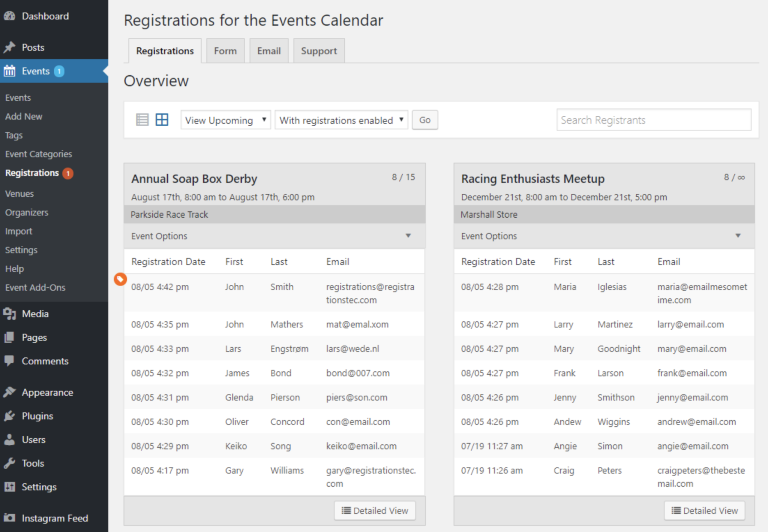Click inside the Search Registrants field

(653, 120)
